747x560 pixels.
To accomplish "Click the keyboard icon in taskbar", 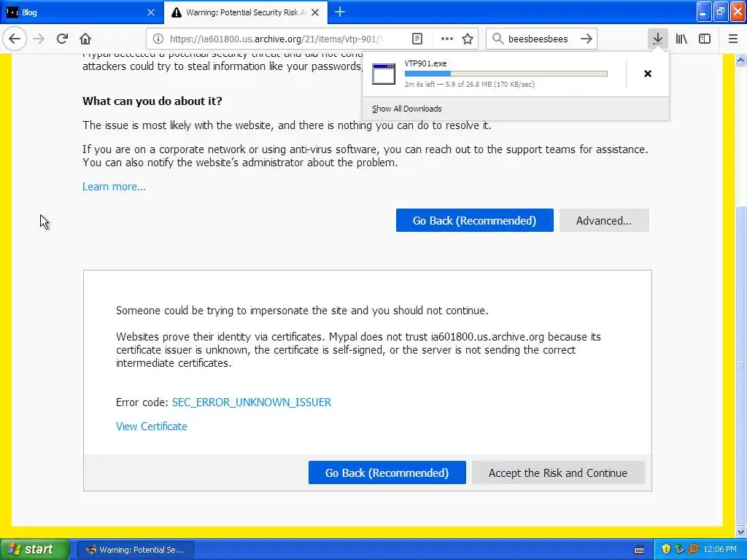I will pyautogui.click(x=639, y=550).
